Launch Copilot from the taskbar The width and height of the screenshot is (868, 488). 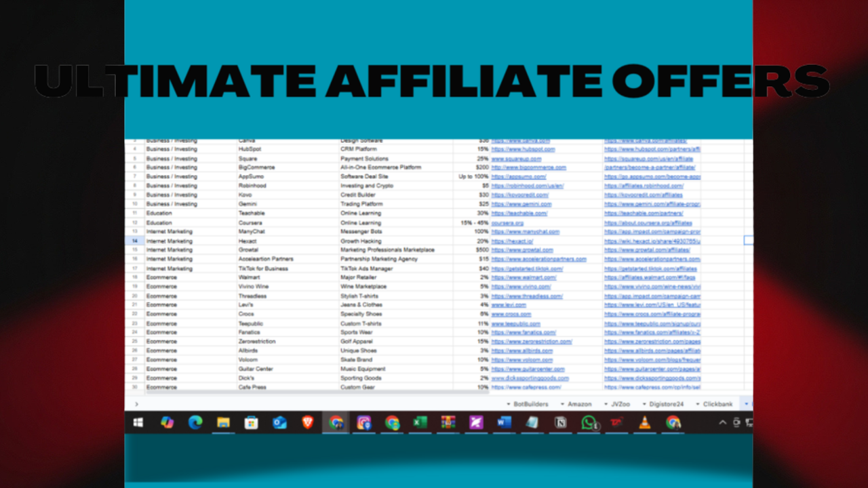click(x=167, y=423)
